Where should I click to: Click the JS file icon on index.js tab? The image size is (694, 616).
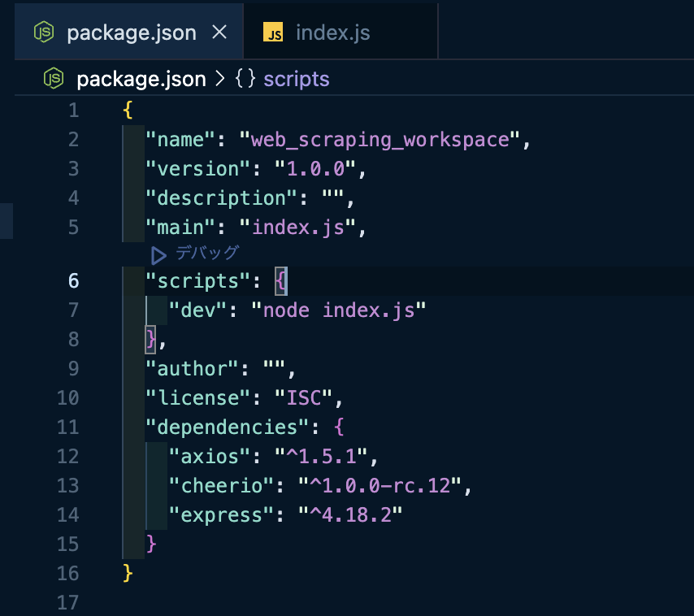pyautogui.click(x=273, y=33)
